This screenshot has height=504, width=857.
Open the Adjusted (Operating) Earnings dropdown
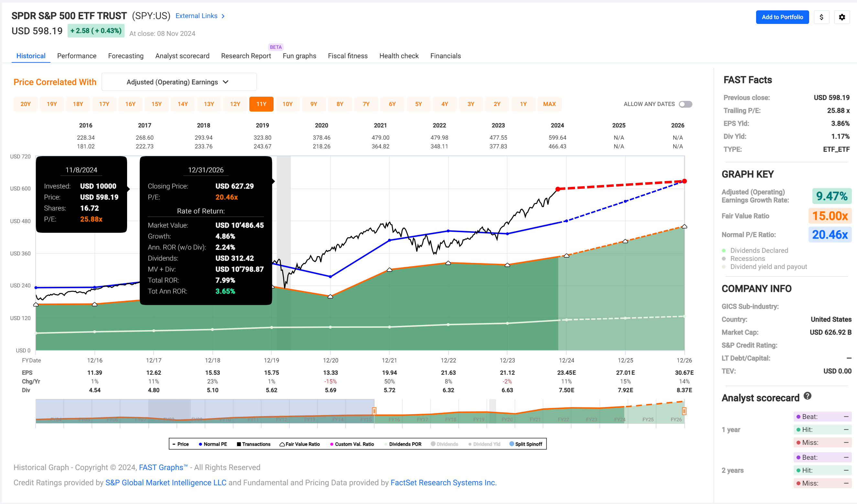[x=179, y=82]
